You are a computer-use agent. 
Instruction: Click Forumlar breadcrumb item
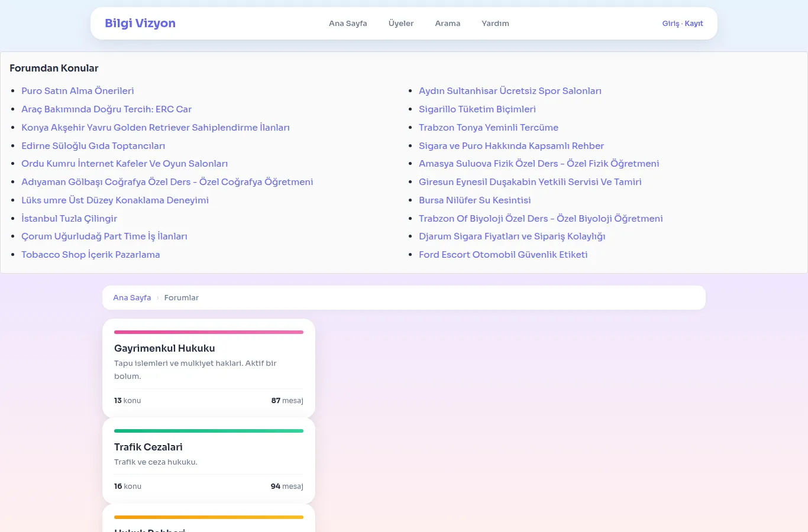click(x=182, y=298)
